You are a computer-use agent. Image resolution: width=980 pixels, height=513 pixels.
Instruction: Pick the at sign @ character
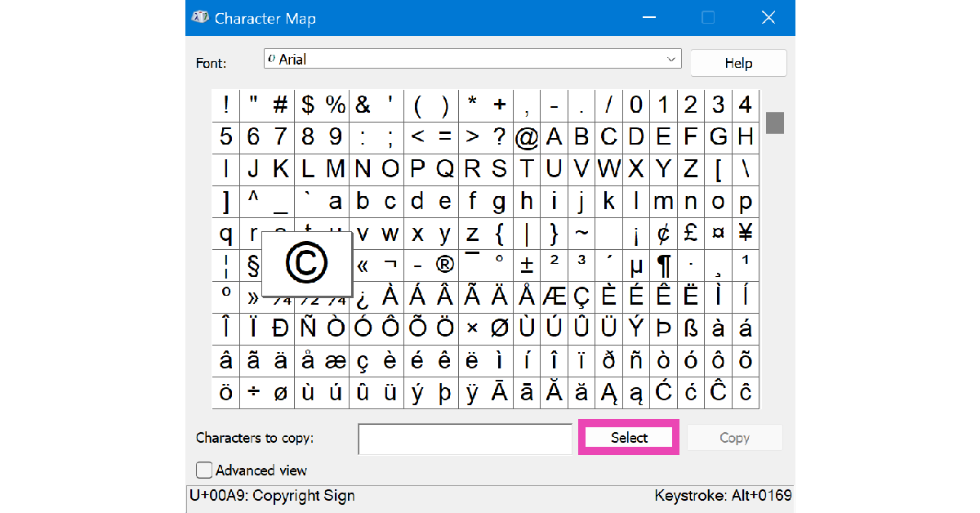[527, 137]
